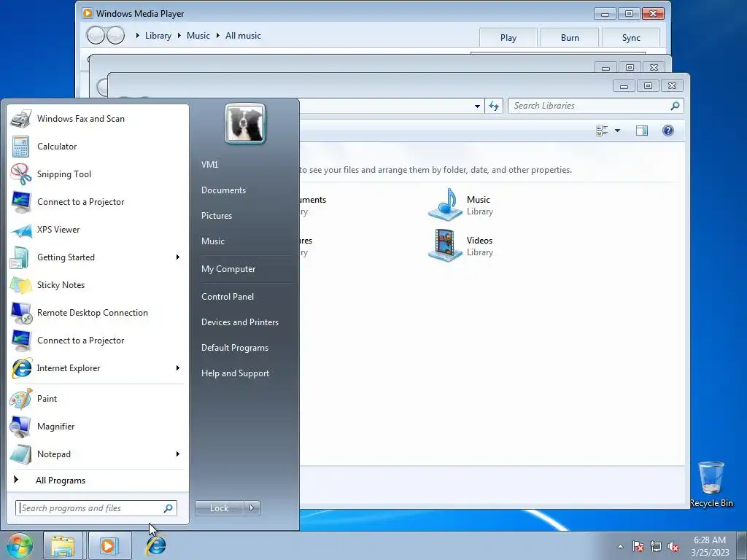The width and height of the screenshot is (747, 560).
Task: Open Devices and Printers
Action: 240,322
